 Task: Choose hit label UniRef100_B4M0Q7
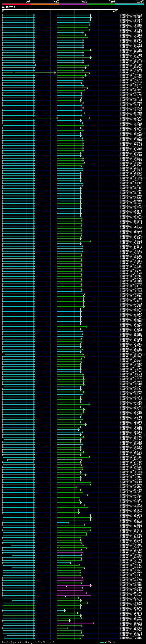131,296
